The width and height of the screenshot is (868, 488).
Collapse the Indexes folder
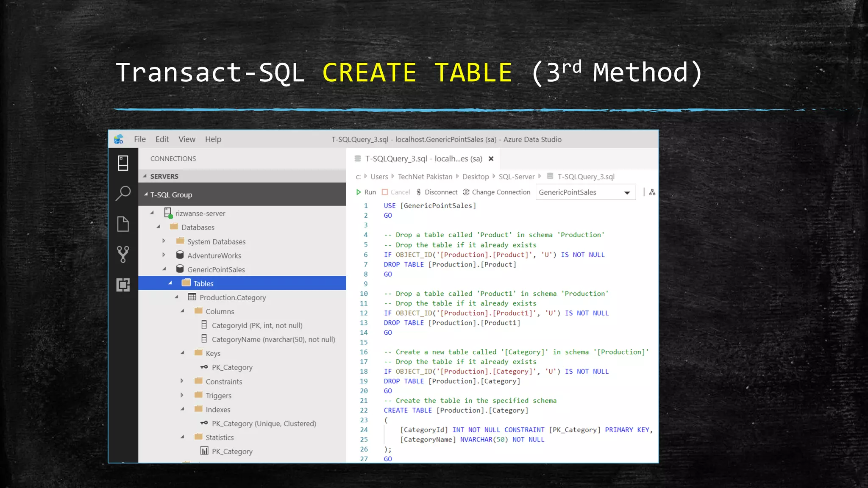182,409
